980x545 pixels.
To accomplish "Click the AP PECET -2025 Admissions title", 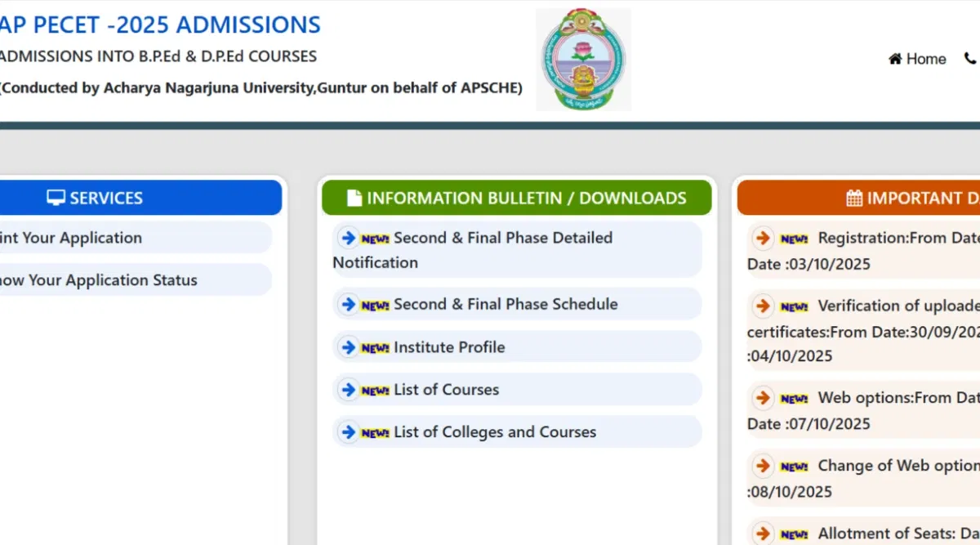I will (x=159, y=25).
